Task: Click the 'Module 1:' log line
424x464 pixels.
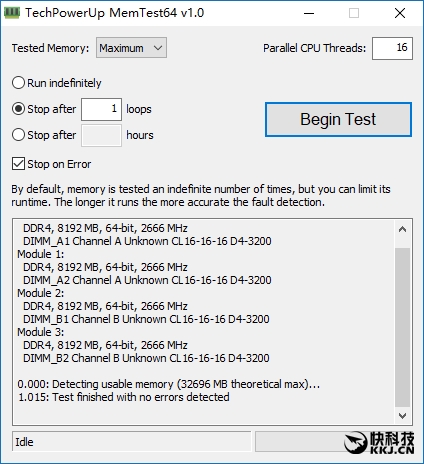Action: [x=41, y=254]
